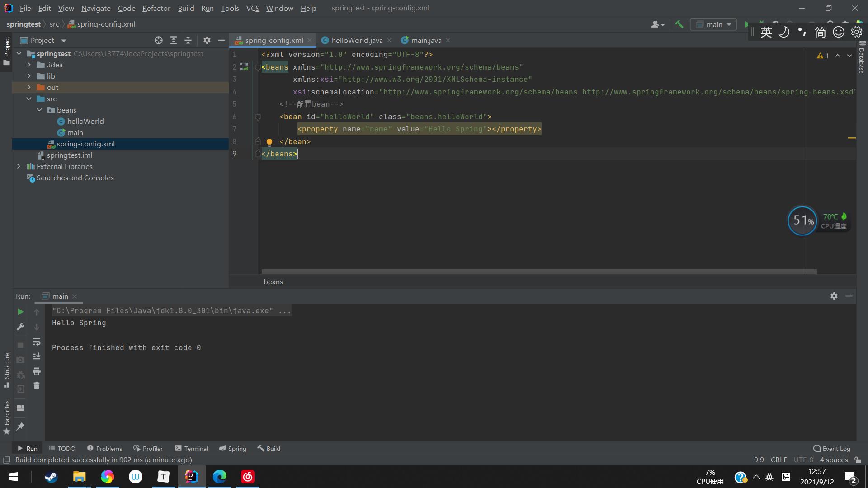868x488 pixels.
Task: Open the Database side panel
Action: point(862,56)
